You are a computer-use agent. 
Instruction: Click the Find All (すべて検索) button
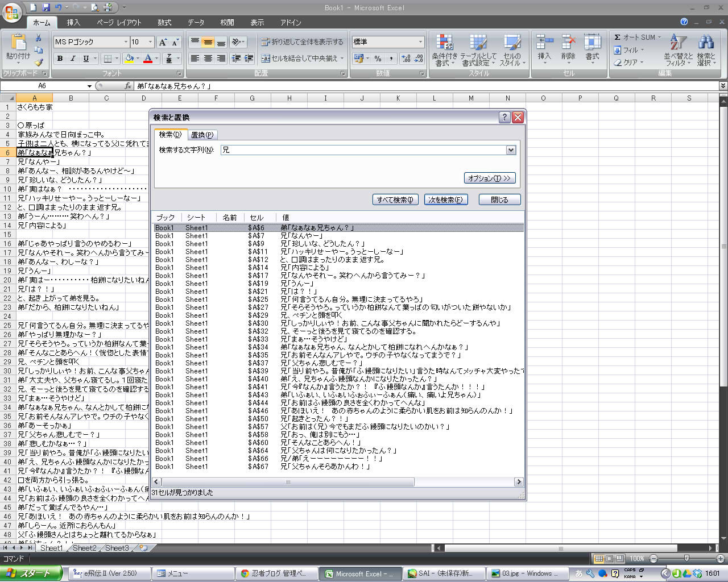pyautogui.click(x=395, y=199)
